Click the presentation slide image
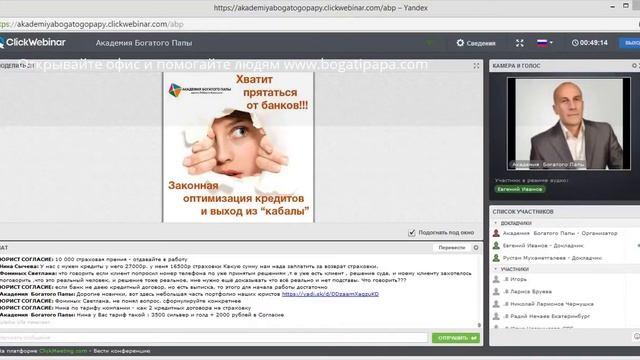Screen dimensions: 640x360 [238, 147]
